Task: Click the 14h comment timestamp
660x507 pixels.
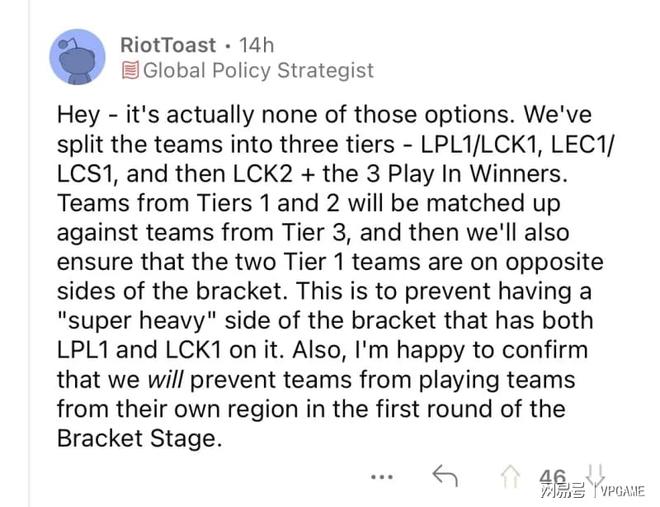Action: click(x=256, y=45)
